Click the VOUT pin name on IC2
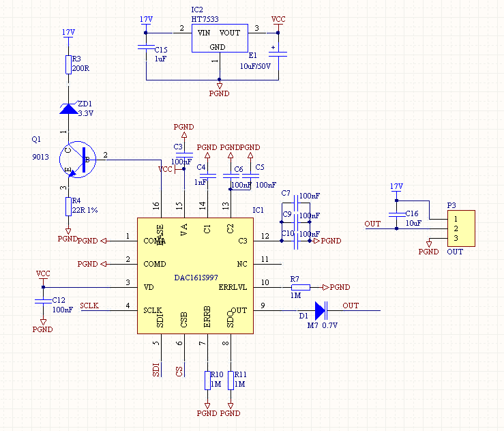This screenshot has height=431, width=504. click(230, 33)
